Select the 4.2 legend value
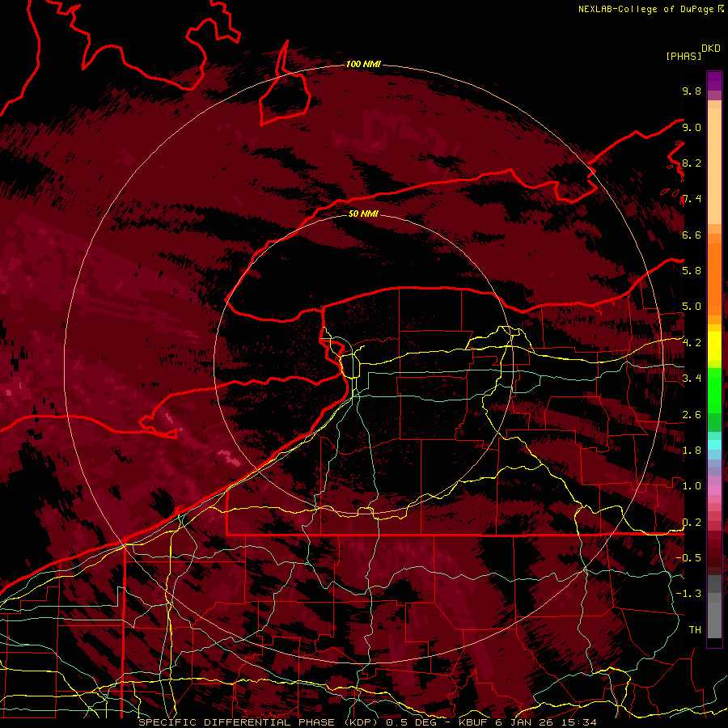The image size is (728, 728). [692, 343]
